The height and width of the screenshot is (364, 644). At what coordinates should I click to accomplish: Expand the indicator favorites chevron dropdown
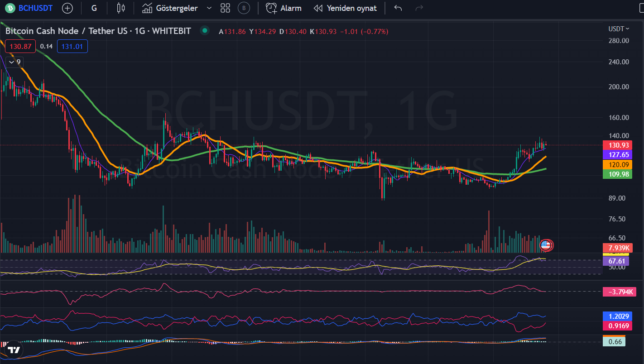click(209, 8)
